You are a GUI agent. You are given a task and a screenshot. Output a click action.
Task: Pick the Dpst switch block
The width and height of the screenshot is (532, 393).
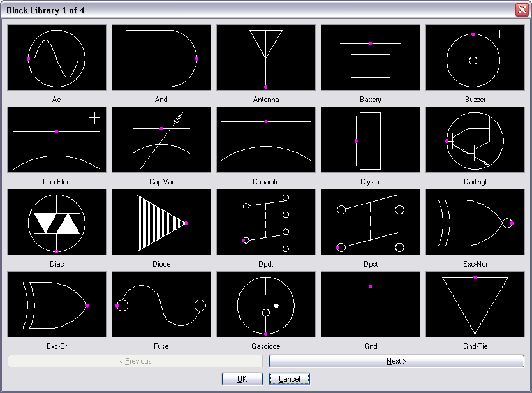[x=371, y=223]
